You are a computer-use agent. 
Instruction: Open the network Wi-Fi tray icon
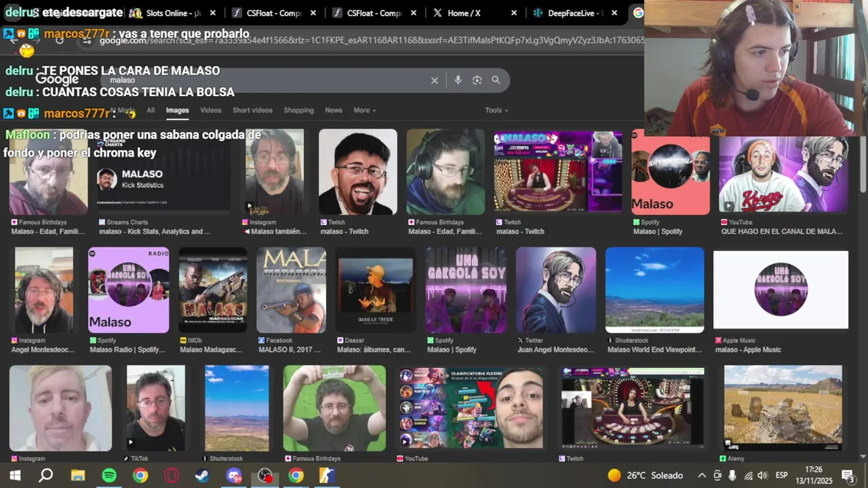point(748,476)
